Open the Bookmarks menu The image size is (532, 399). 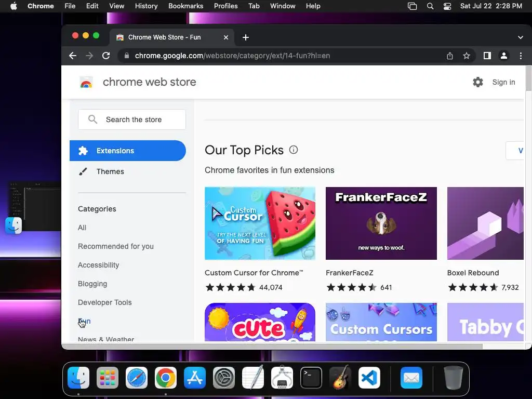[x=185, y=6]
